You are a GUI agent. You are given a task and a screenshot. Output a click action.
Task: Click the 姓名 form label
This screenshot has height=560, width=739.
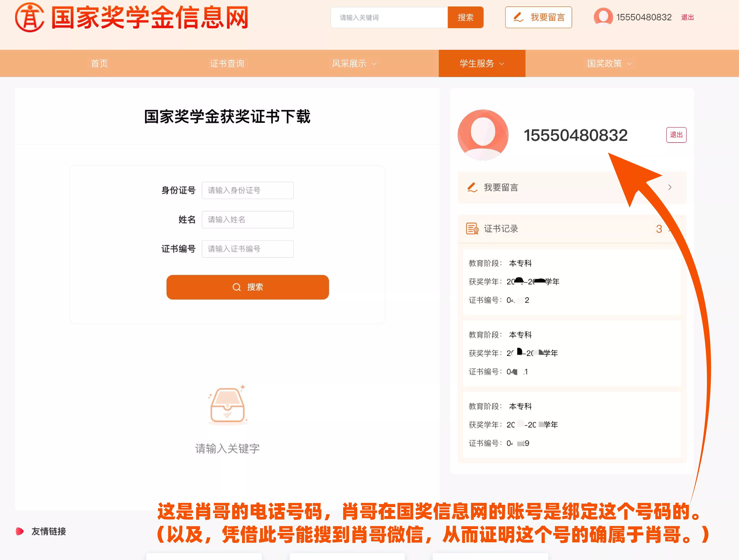187,220
